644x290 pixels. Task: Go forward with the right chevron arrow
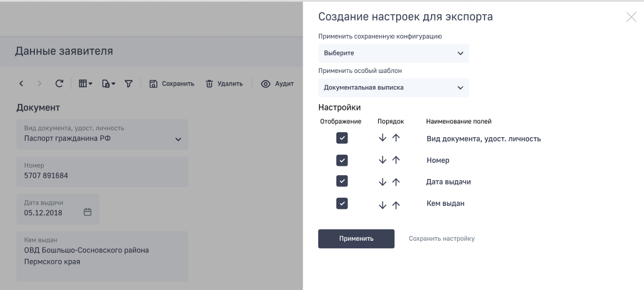click(39, 84)
